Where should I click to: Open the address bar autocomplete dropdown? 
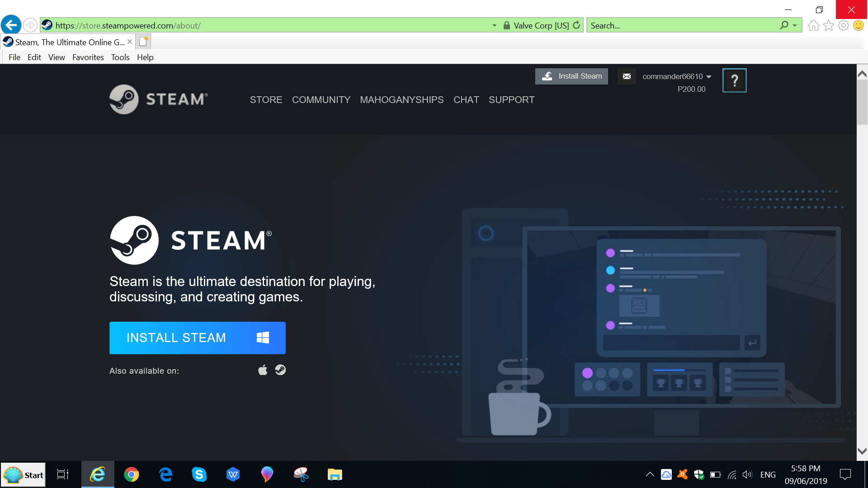494,25
